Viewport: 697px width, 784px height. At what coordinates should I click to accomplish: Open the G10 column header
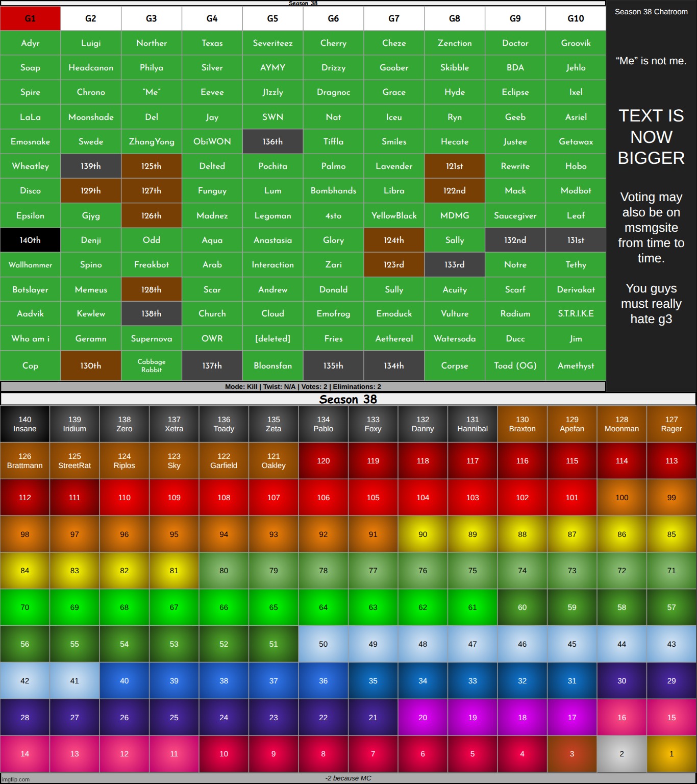pyautogui.click(x=576, y=18)
